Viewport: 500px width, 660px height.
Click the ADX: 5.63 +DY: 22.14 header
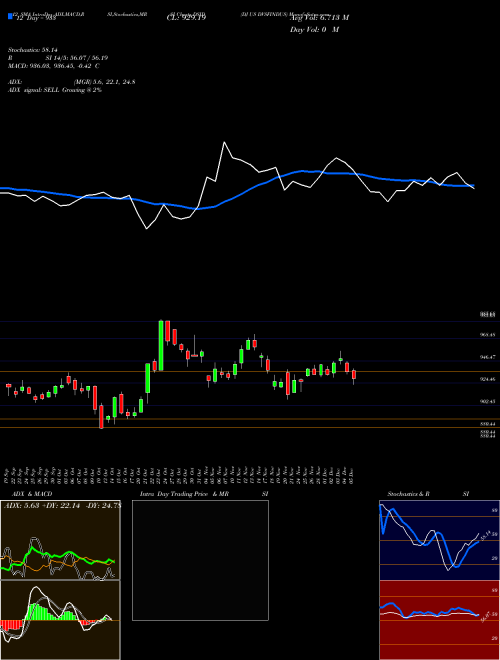(61, 506)
